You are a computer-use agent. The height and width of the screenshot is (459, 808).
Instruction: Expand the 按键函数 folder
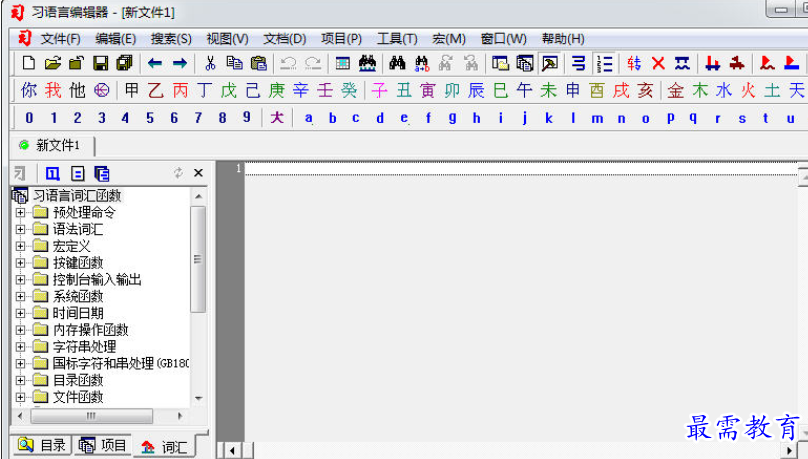20,263
